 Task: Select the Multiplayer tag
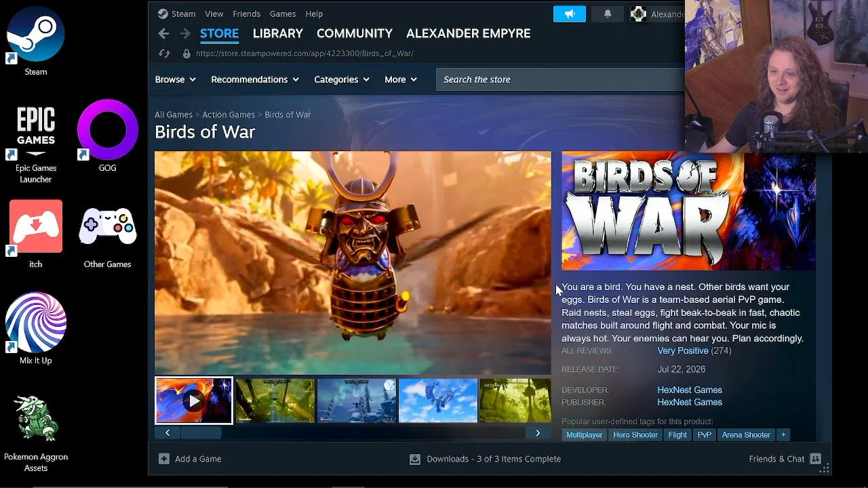point(585,435)
